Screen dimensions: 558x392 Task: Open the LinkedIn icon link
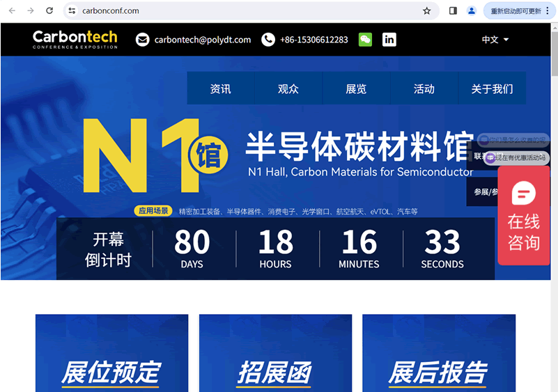click(389, 40)
